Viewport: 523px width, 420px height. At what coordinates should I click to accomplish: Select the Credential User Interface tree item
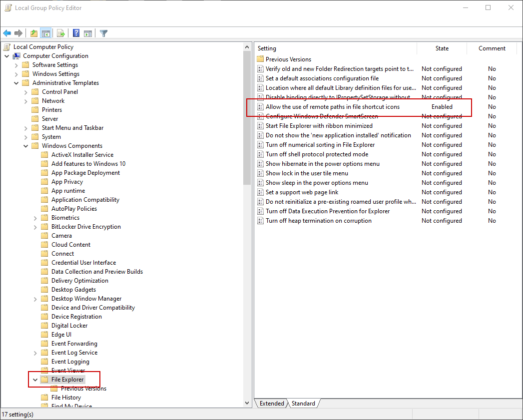click(84, 263)
